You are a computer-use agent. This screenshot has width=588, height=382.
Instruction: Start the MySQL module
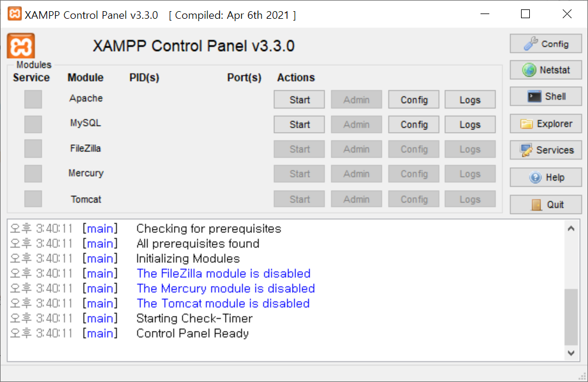click(x=299, y=124)
